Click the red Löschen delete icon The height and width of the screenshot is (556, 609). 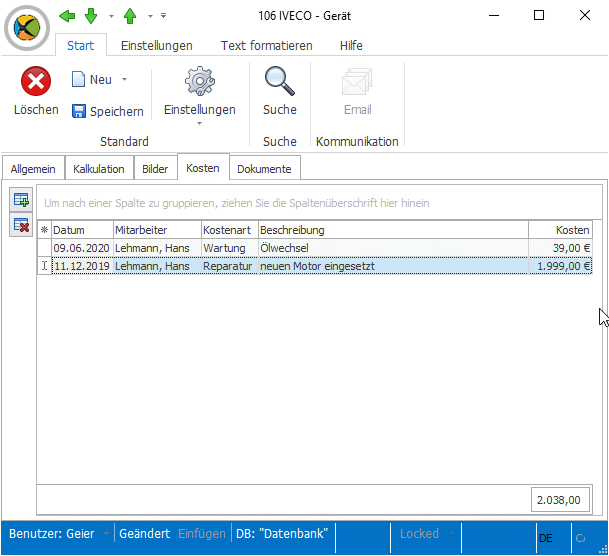pos(36,81)
